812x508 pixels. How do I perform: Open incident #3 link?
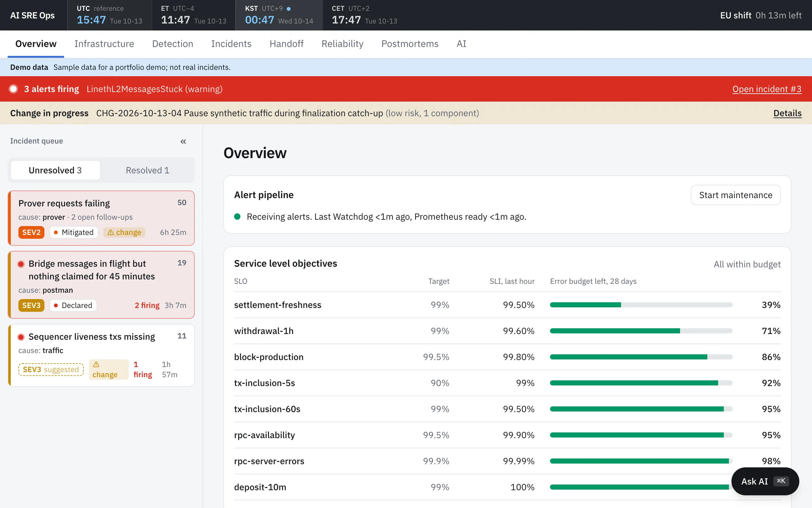pyautogui.click(x=767, y=89)
